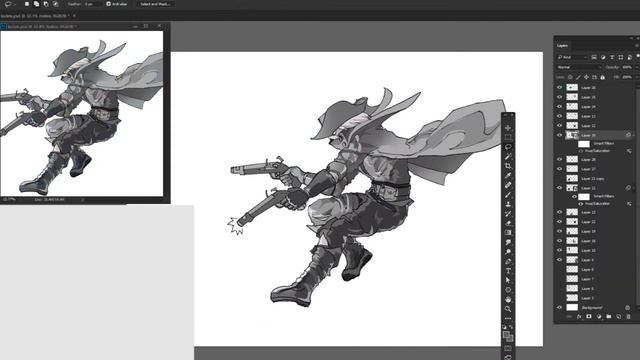This screenshot has height=360, width=640.
Task: Toggle the layer filtering on/off switch
Action: tap(638, 57)
